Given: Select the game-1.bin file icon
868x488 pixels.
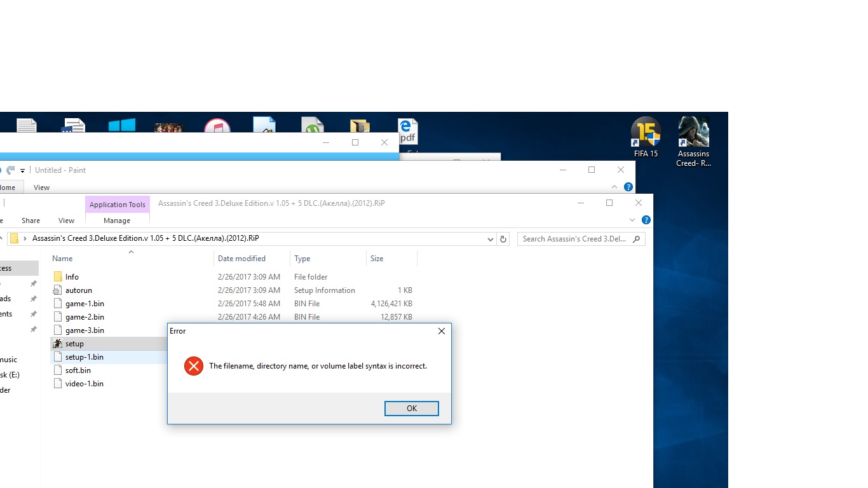Looking at the screenshot, I should click(58, 304).
